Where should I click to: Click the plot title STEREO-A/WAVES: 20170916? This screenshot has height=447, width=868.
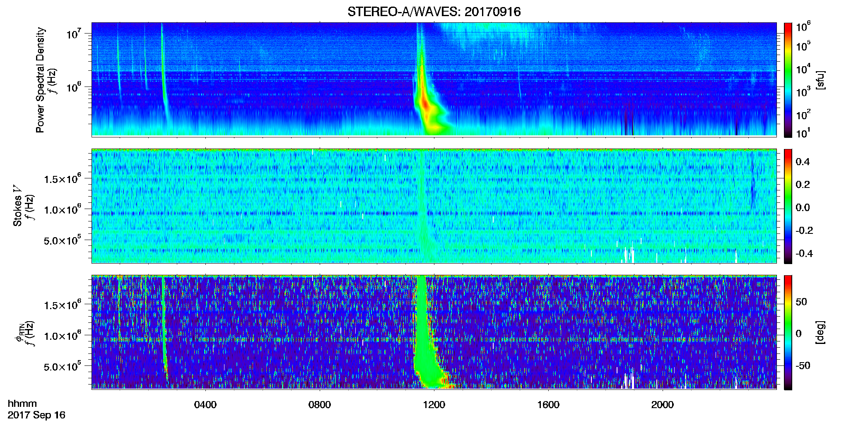click(x=434, y=12)
